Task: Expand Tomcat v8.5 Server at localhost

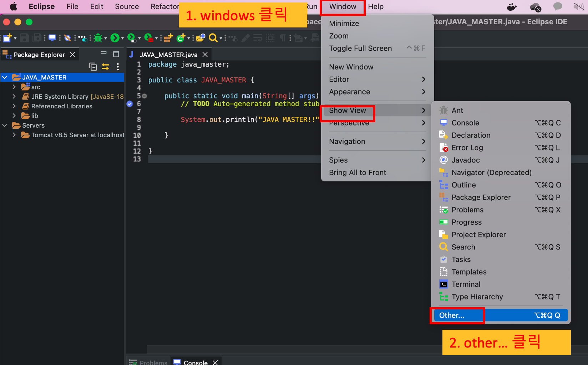Action: [x=14, y=135]
